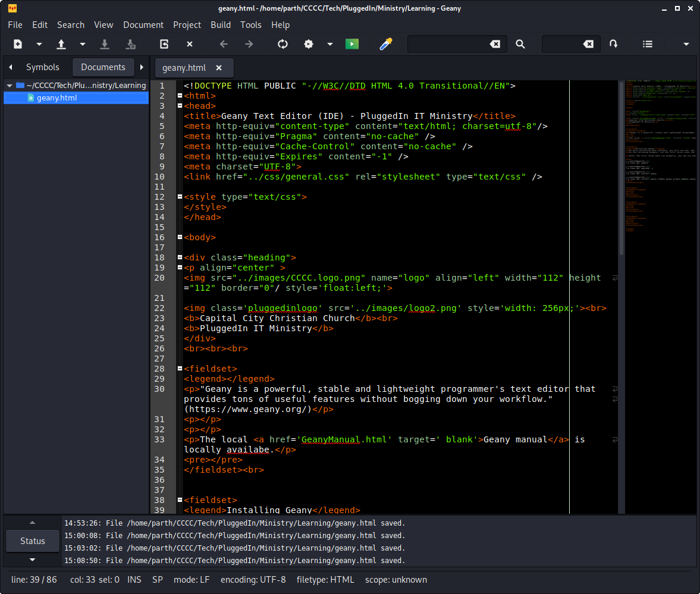
Task: Collapse the fold marker at line 28 fieldset
Action: (180, 369)
